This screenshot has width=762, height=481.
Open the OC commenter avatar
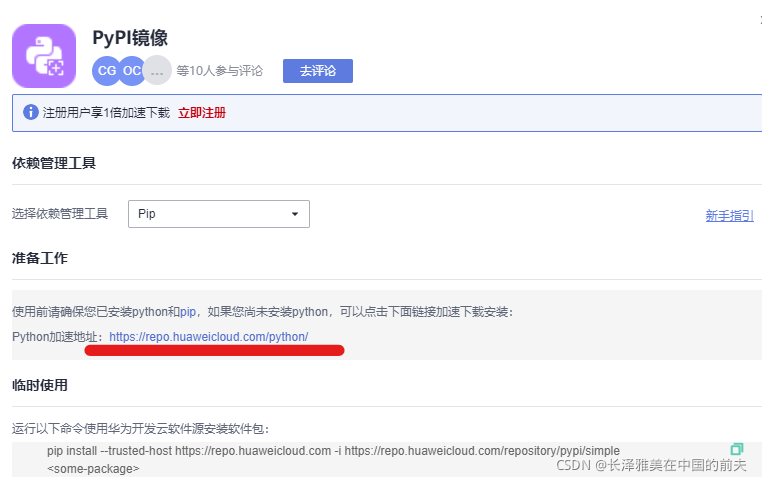[131, 71]
